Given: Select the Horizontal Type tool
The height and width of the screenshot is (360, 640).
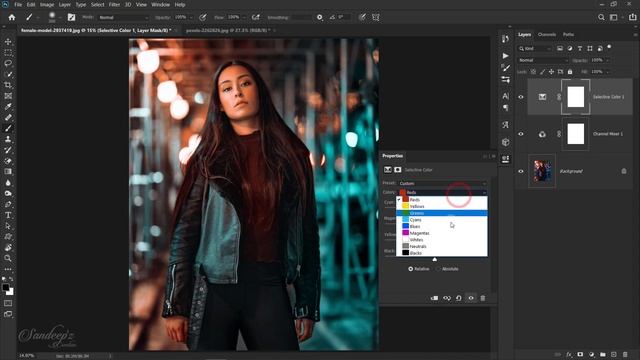Looking at the screenshot, I should click(8, 215).
